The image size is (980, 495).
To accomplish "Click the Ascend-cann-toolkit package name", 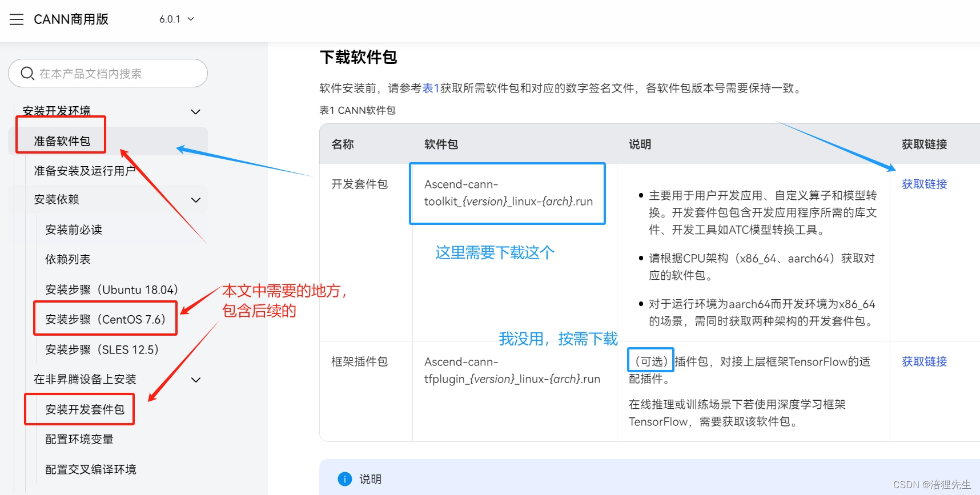I will (508, 193).
